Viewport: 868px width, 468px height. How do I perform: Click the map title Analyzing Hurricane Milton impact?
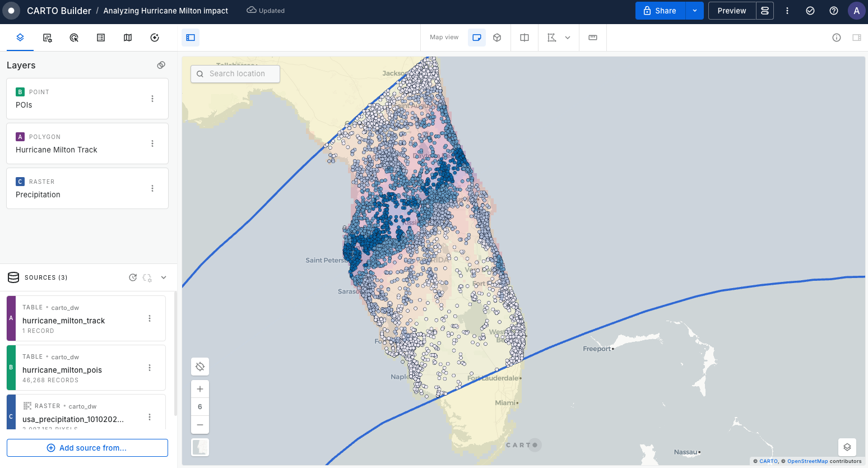click(x=166, y=11)
